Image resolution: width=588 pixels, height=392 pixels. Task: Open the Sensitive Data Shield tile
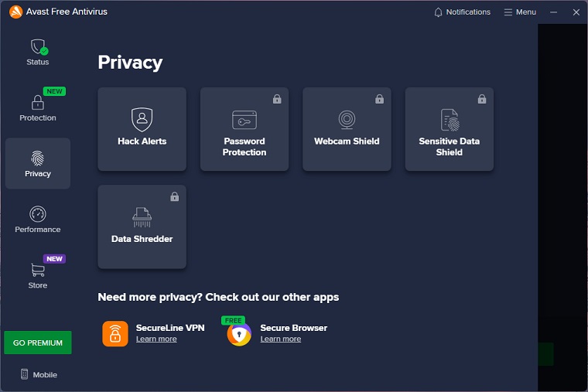coord(450,129)
